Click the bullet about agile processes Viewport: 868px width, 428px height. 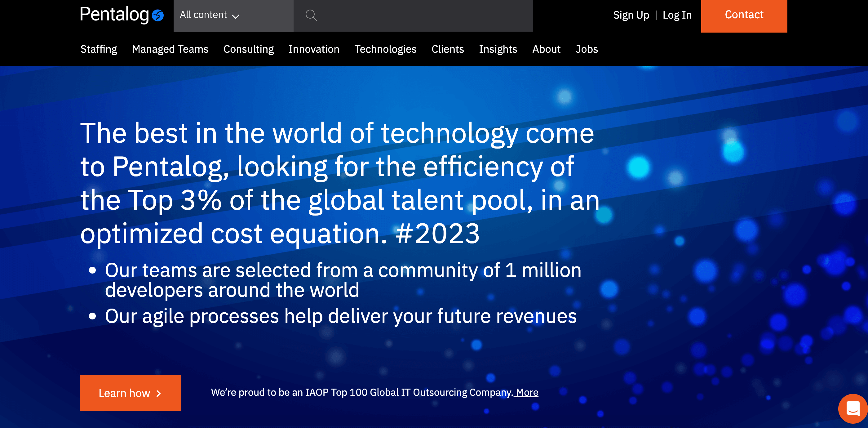click(341, 316)
